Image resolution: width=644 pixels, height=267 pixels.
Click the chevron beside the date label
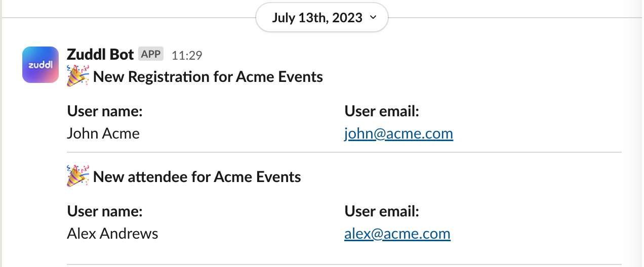[x=373, y=18]
